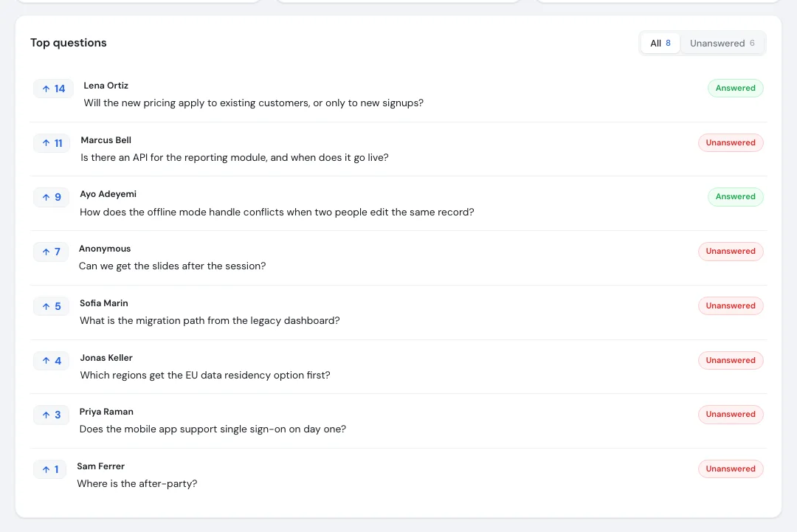
Task: Click the Unanswered badge on Sam Ferrer's question
Action: (x=731, y=469)
